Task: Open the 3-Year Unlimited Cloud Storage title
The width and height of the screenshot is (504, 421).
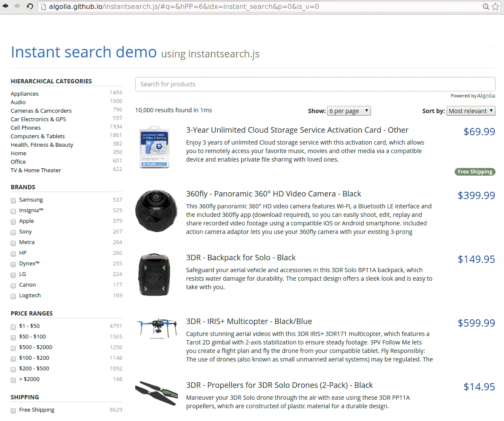Action: tap(297, 130)
